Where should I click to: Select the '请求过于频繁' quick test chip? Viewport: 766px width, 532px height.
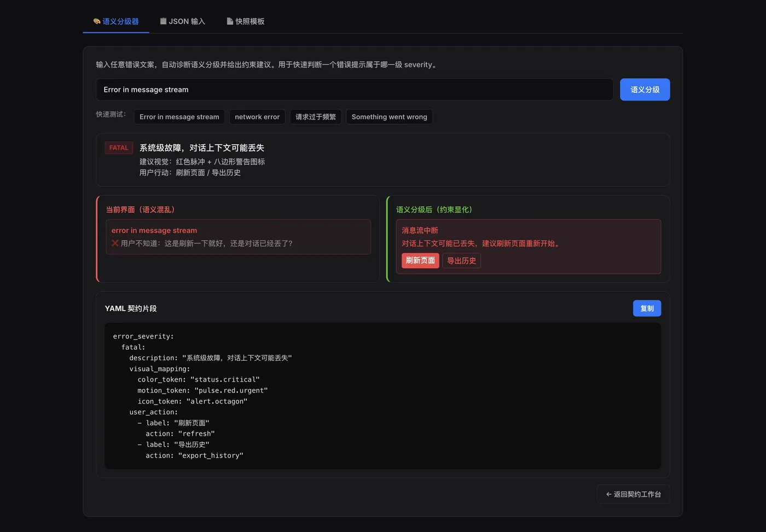(316, 117)
